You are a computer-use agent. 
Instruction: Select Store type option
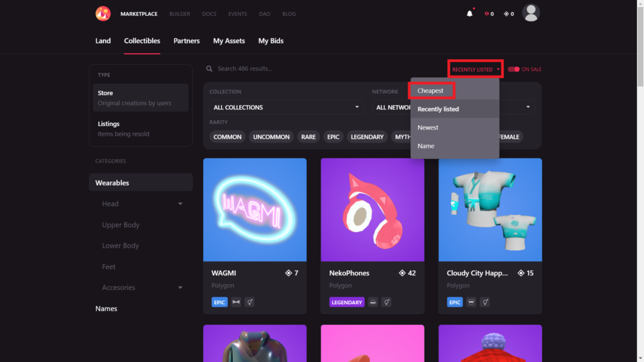pyautogui.click(x=140, y=97)
